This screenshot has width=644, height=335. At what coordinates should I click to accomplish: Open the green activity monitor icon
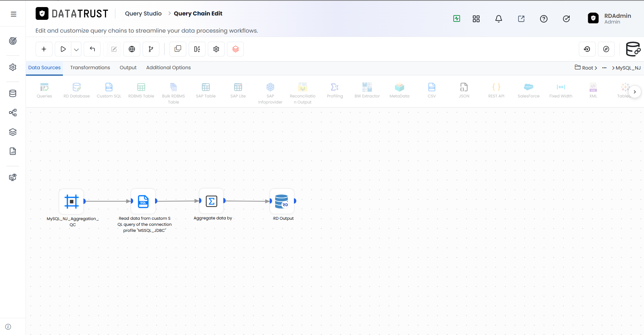coord(457,18)
